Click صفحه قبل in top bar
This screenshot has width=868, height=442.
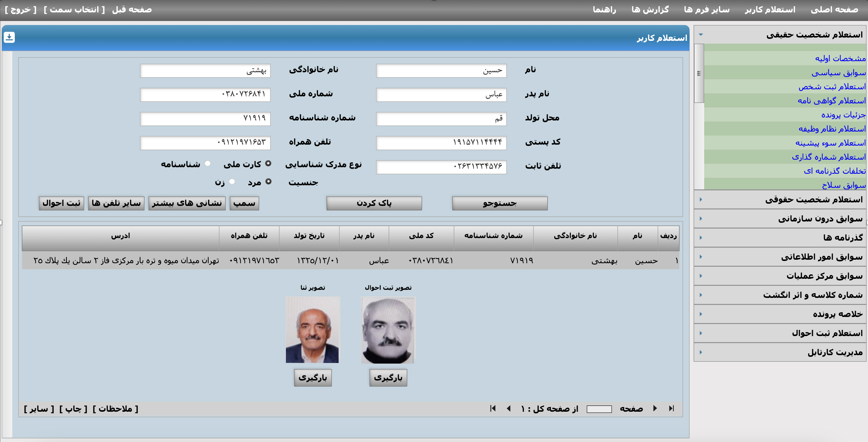132,9
